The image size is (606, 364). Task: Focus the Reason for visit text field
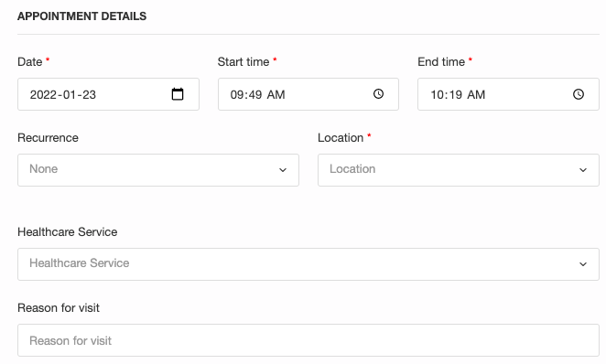coord(308,340)
